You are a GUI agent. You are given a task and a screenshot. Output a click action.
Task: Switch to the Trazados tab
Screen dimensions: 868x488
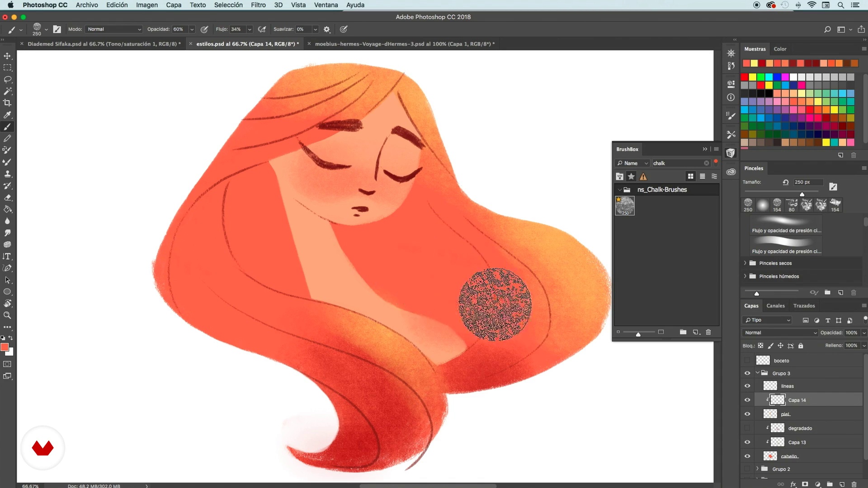[x=804, y=306]
